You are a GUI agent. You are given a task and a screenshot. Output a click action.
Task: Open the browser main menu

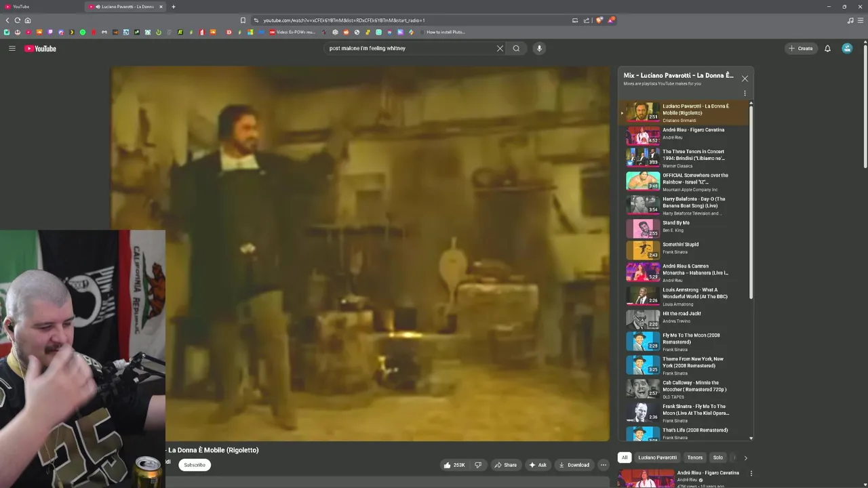tap(861, 20)
